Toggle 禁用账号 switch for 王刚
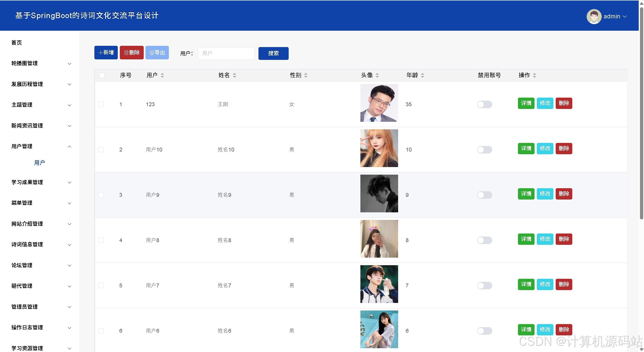This screenshot has width=644, height=352. point(484,104)
